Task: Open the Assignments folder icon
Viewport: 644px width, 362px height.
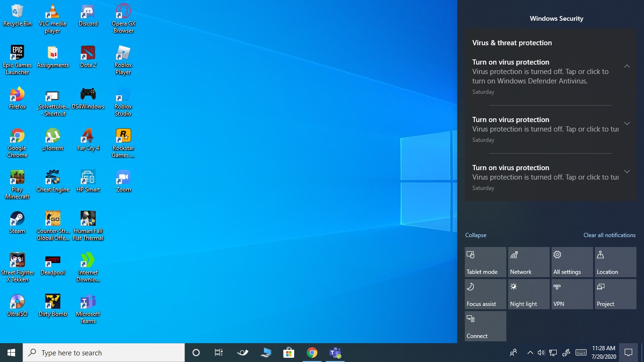Action: 53,57
